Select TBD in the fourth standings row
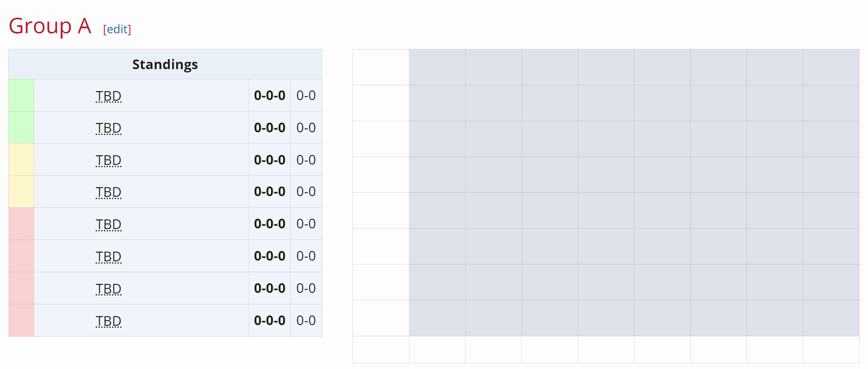Screen dimensions: 868x369 [108, 192]
